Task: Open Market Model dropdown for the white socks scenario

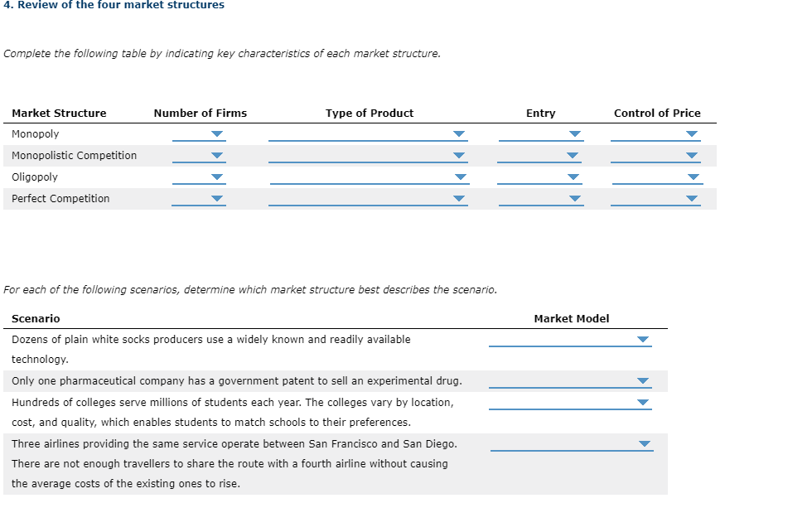Action: pyautogui.click(x=640, y=339)
